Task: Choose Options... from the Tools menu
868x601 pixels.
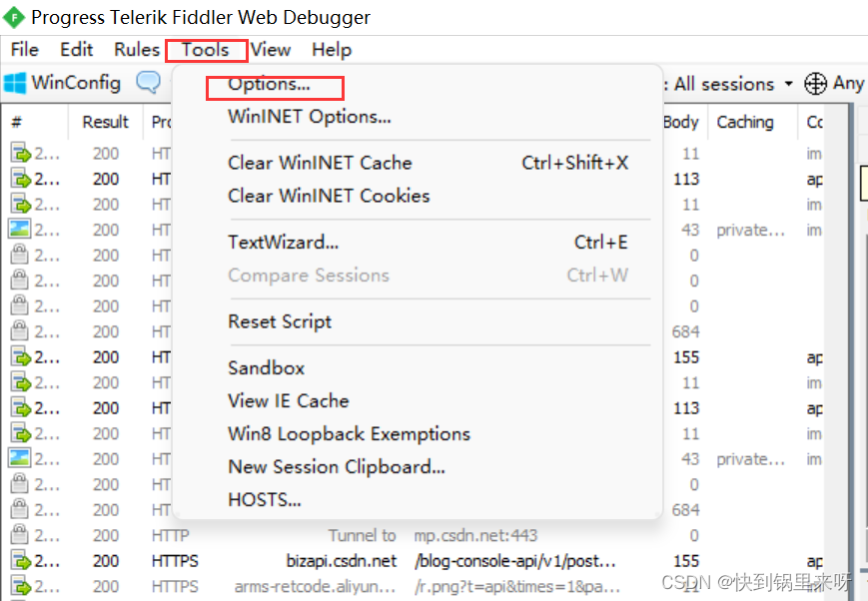Action: 269,85
